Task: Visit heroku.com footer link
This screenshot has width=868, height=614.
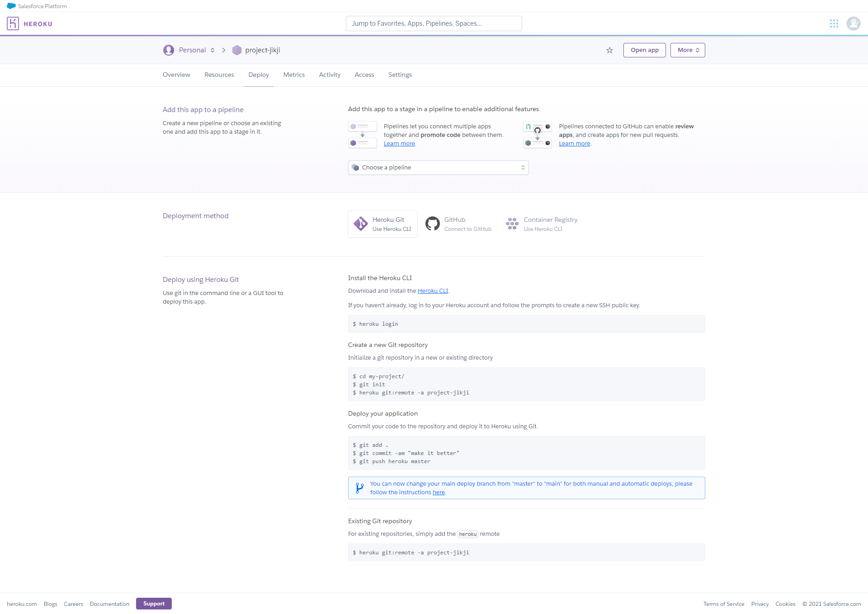Action: (22, 604)
